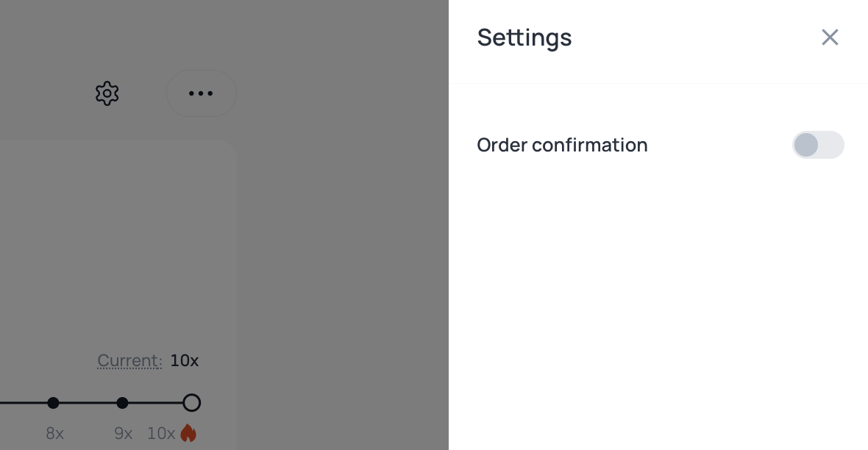Click slider track left of 8x dot
Image resolution: width=868 pixels, height=450 pixels.
coord(24,403)
